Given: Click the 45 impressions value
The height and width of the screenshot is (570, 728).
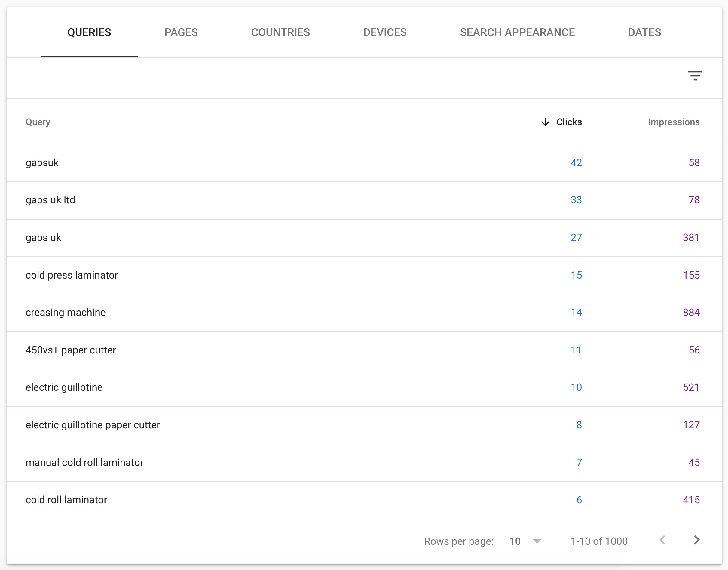Looking at the screenshot, I should click(694, 462).
